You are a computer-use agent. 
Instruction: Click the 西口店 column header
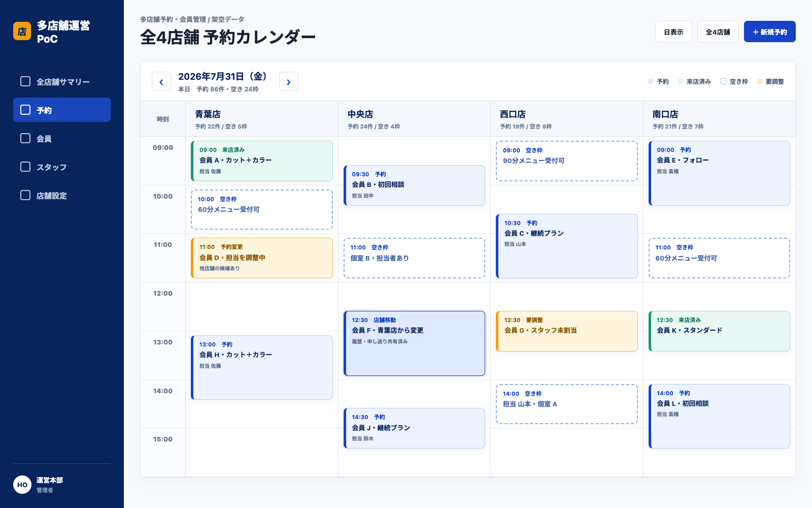(567, 119)
